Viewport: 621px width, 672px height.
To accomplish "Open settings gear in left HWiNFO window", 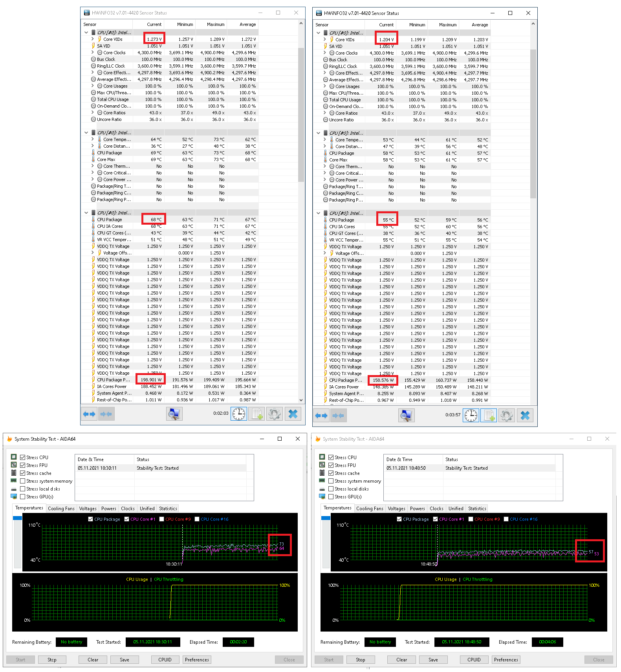I will [275, 414].
